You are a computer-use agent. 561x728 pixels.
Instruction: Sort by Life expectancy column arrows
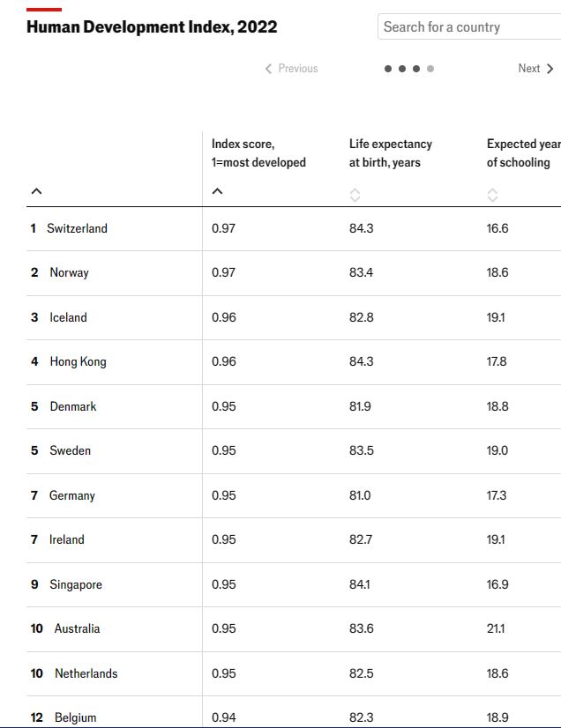click(x=355, y=195)
